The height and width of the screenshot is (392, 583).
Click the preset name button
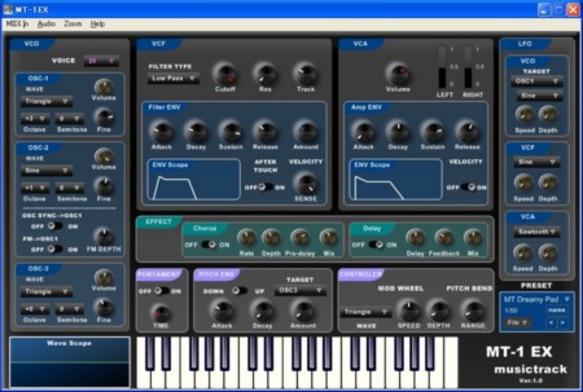pos(556,310)
